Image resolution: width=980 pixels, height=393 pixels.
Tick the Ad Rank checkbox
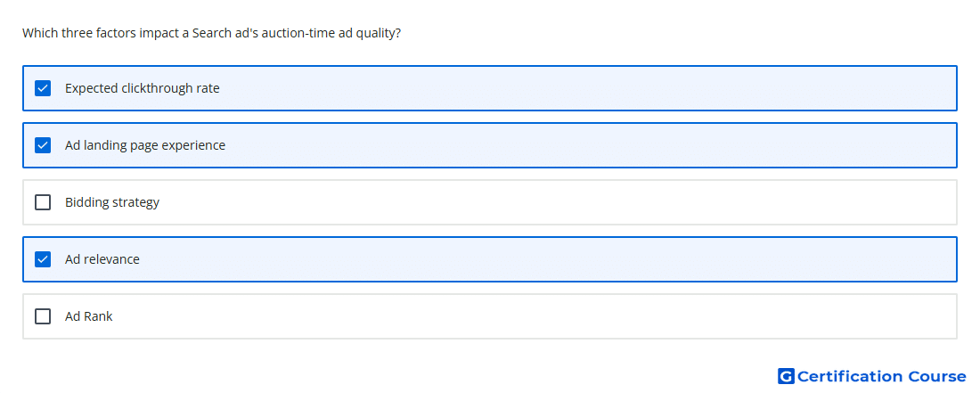(43, 316)
